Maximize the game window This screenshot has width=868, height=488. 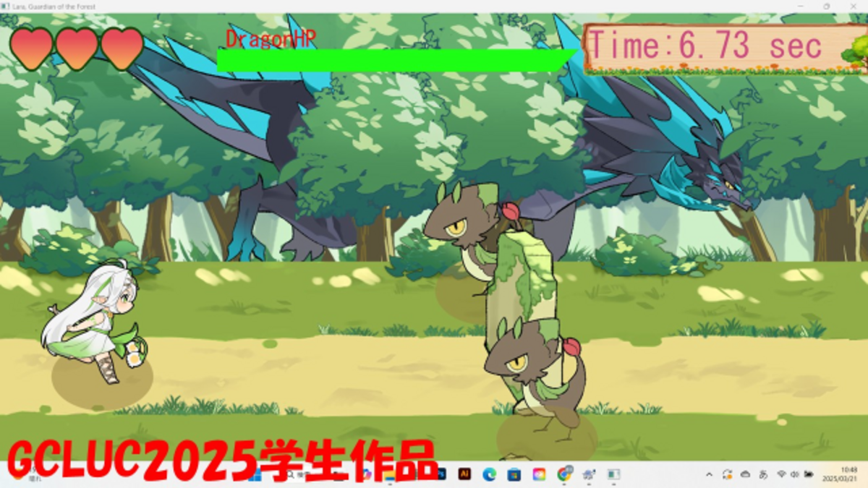[827, 6]
